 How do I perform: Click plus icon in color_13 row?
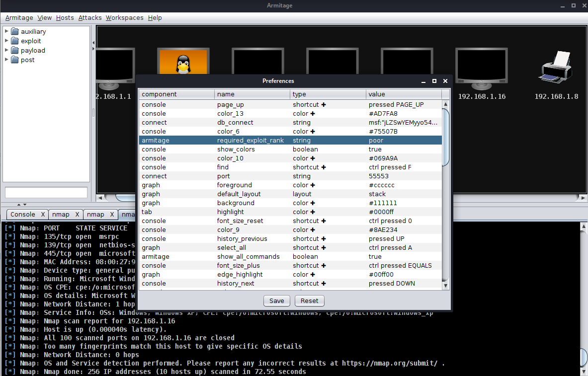tap(313, 114)
